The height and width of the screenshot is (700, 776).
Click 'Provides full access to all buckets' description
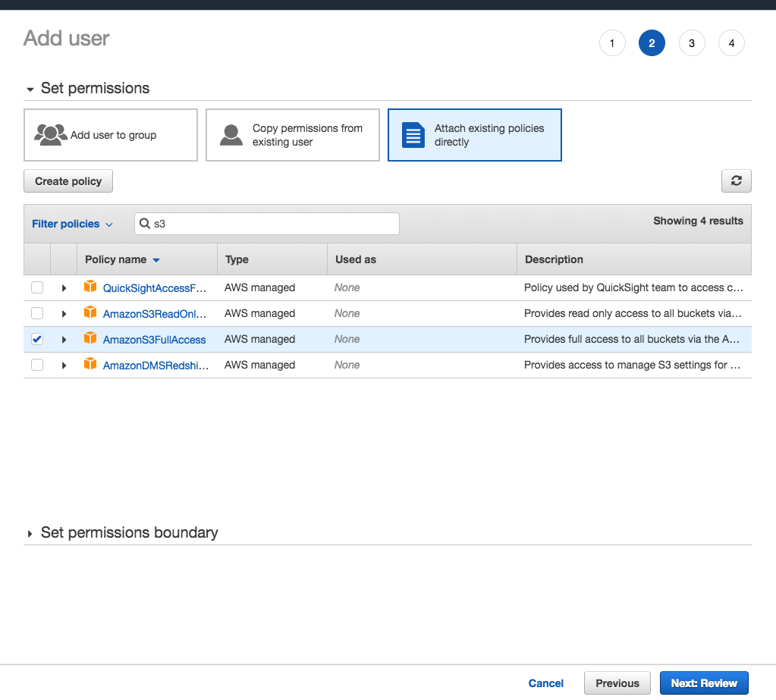(x=631, y=339)
